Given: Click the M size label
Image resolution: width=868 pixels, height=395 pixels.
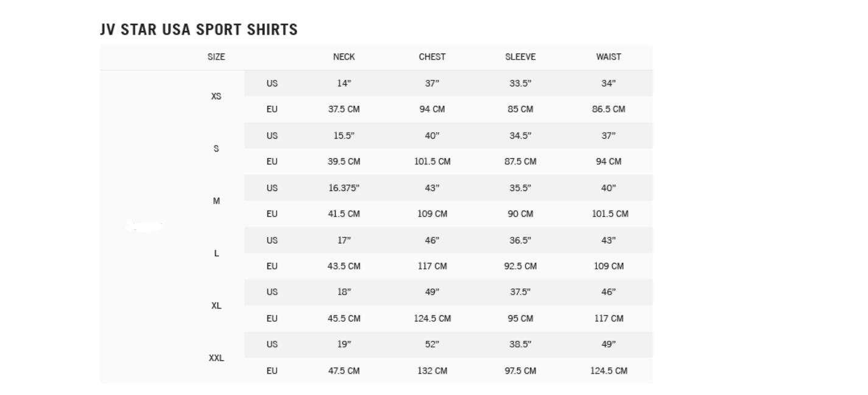Looking at the screenshot, I should [216, 201].
